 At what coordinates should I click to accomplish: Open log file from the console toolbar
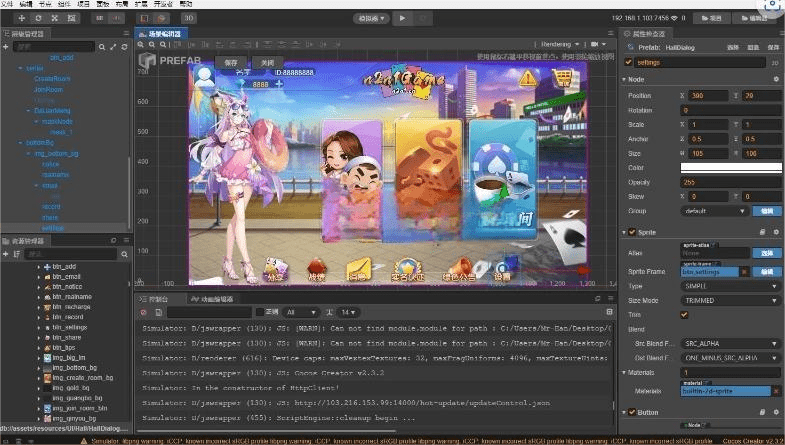click(x=158, y=312)
